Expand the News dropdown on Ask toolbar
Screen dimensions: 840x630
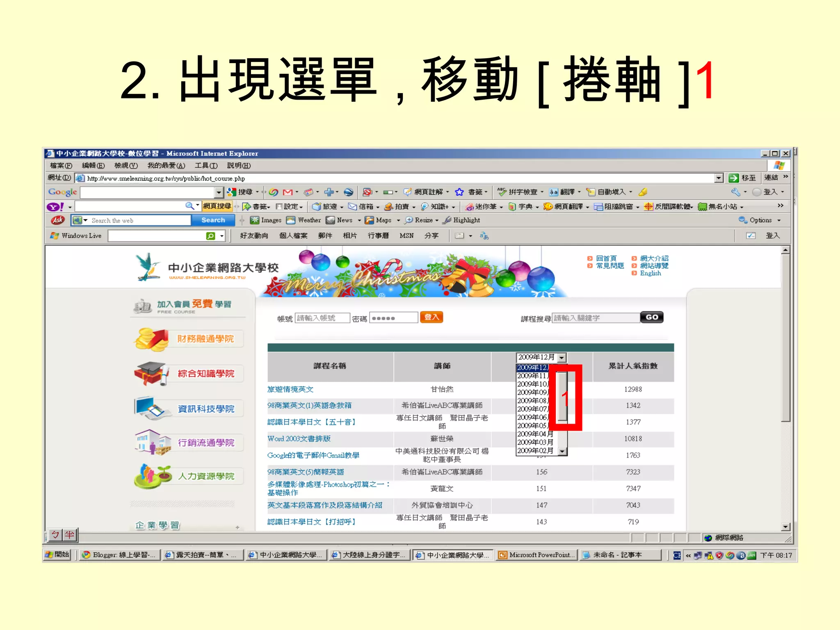(x=359, y=221)
